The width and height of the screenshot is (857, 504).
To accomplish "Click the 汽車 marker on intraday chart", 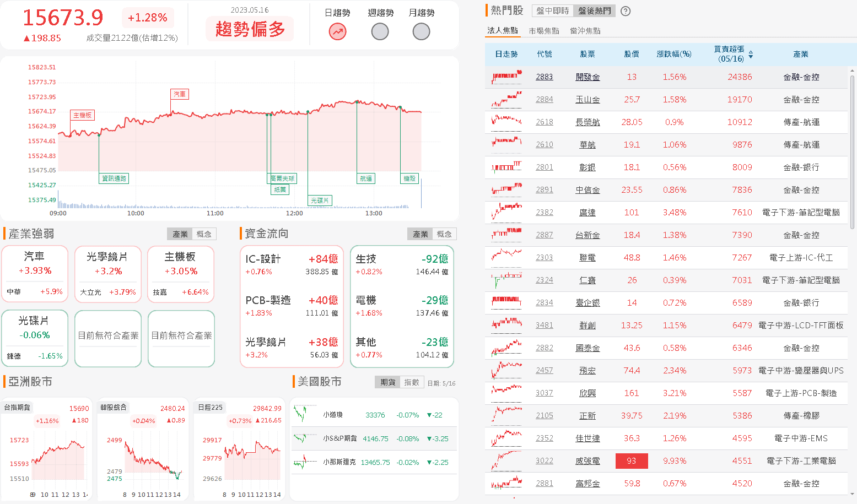I will tap(180, 94).
